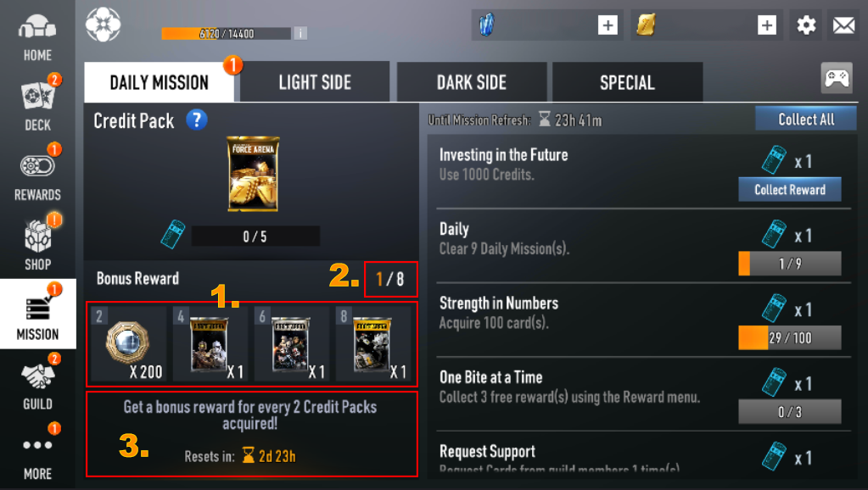Image resolution: width=868 pixels, height=490 pixels.
Task: Open the More options menu
Action: (37, 454)
